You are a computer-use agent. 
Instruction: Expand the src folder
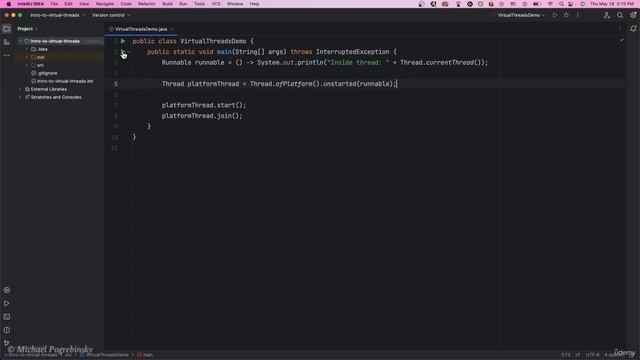pyautogui.click(x=27, y=65)
